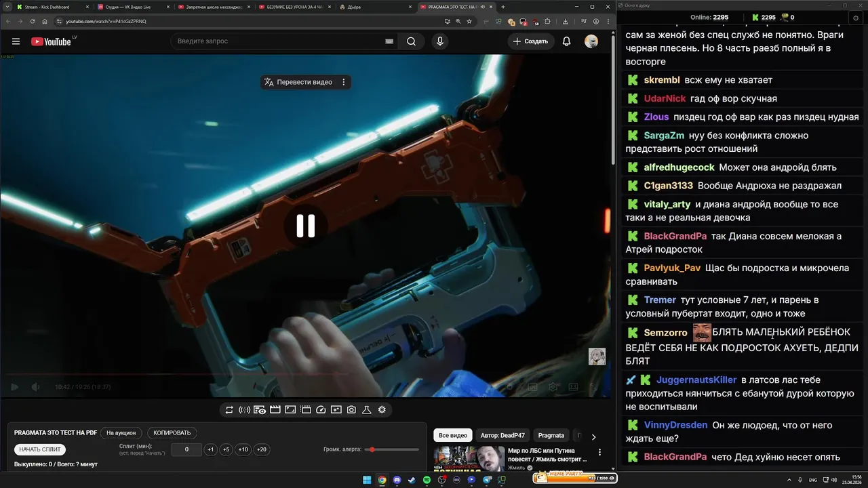The width and height of the screenshot is (868, 488).
Task: Open Spotify from the taskbar
Action: point(427,480)
